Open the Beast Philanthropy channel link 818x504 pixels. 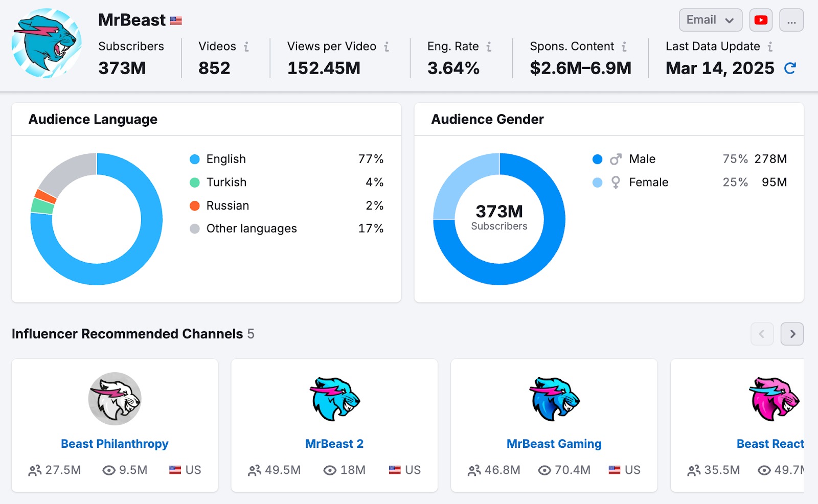[115, 444]
